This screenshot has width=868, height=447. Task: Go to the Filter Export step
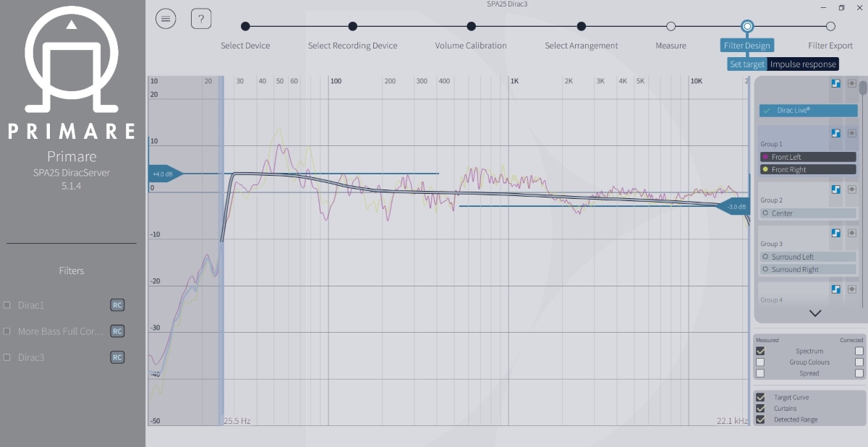(830, 27)
